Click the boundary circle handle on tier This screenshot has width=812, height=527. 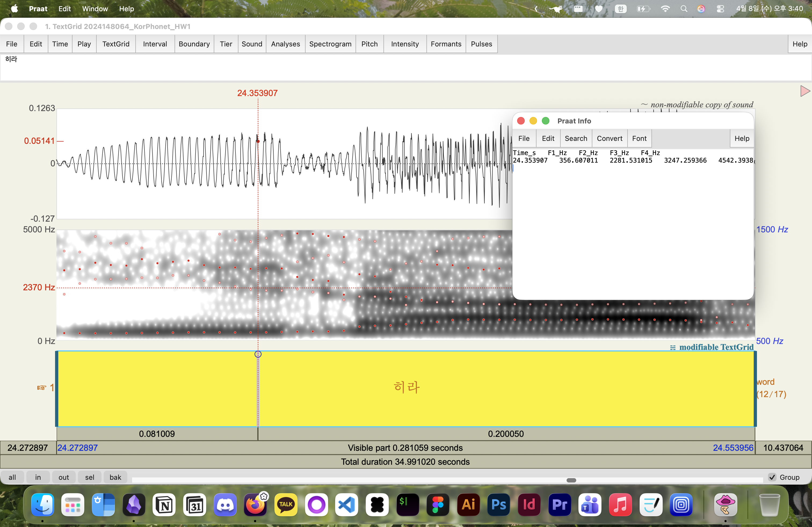(258, 354)
